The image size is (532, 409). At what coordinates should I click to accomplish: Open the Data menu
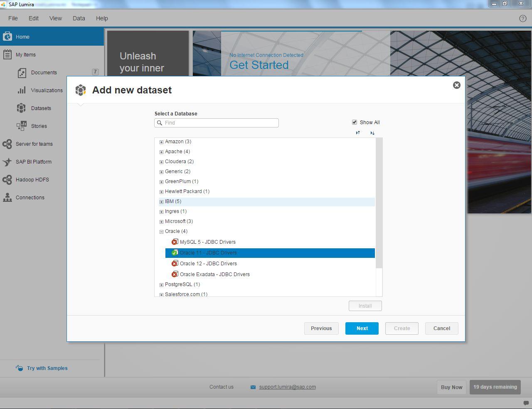point(79,18)
